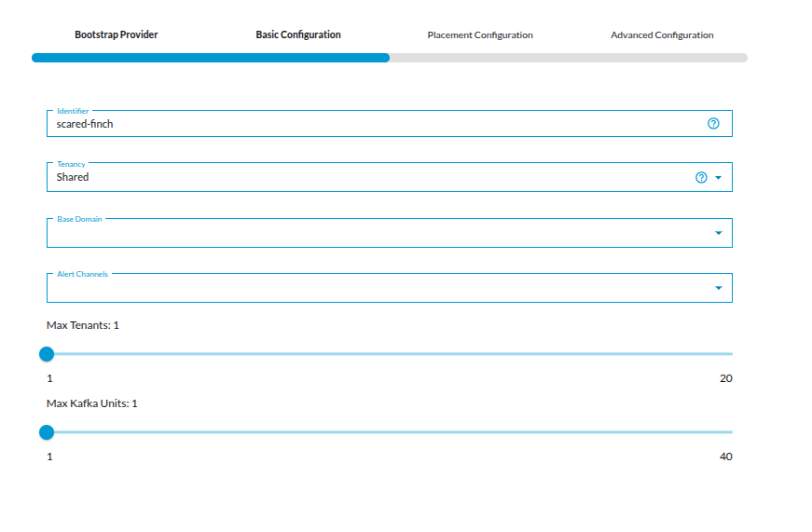Set Max Kafka Units track to far right end
The image size is (812, 532).
[731, 432]
